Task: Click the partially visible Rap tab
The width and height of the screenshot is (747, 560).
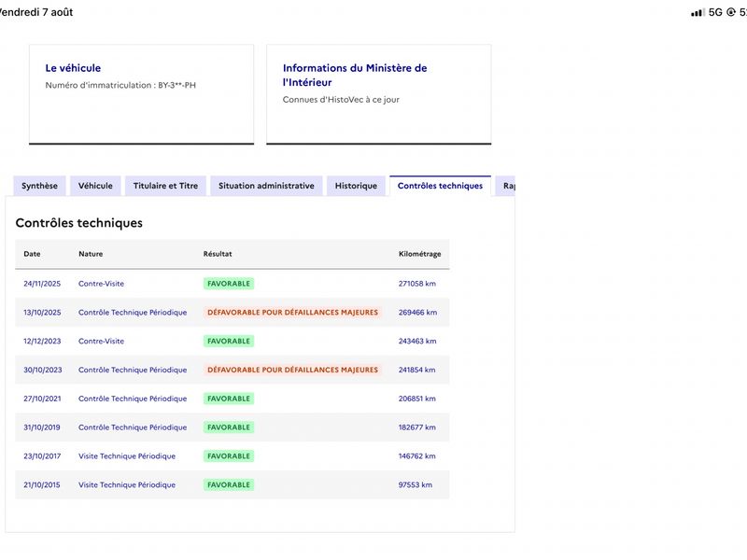Action: pos(505,186)
